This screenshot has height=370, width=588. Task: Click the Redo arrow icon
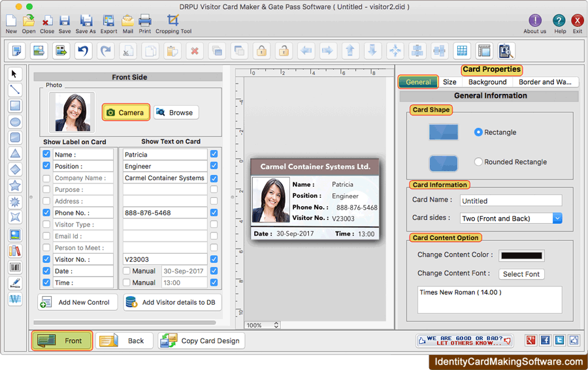[x=106, y=50]
